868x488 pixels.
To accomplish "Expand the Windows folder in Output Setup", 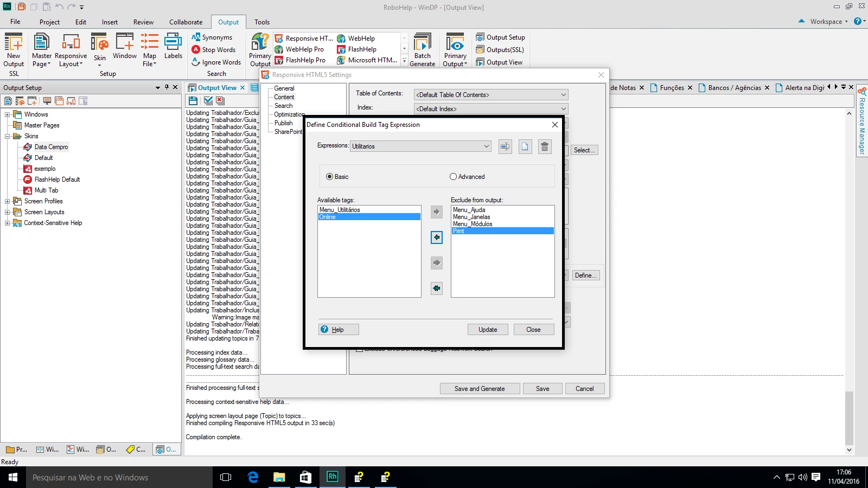I will (x=8, y=114).
